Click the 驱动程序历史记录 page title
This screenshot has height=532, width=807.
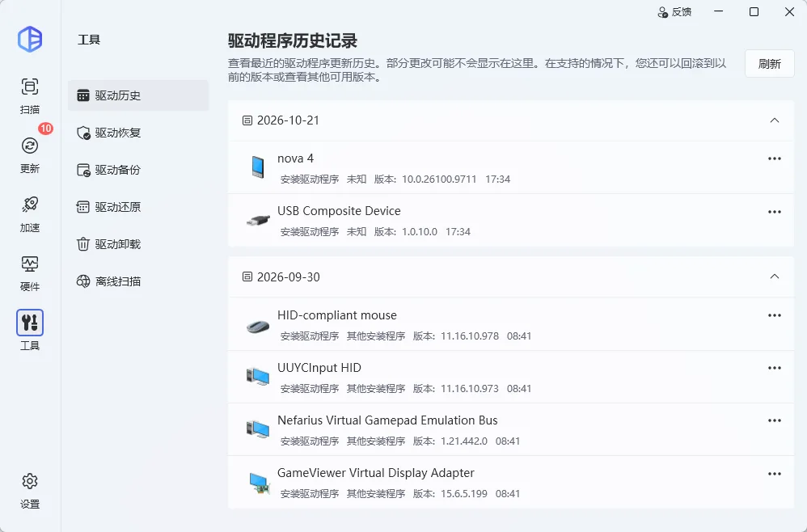(x=293, y=40)
